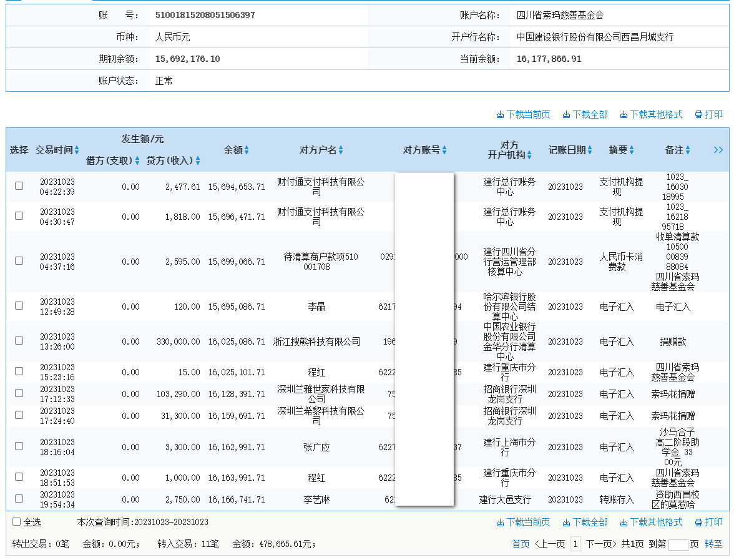Click balance 16,166,741.71 cell
The image size is (734, 560).
pyautogui.click(x=237, y=499)
